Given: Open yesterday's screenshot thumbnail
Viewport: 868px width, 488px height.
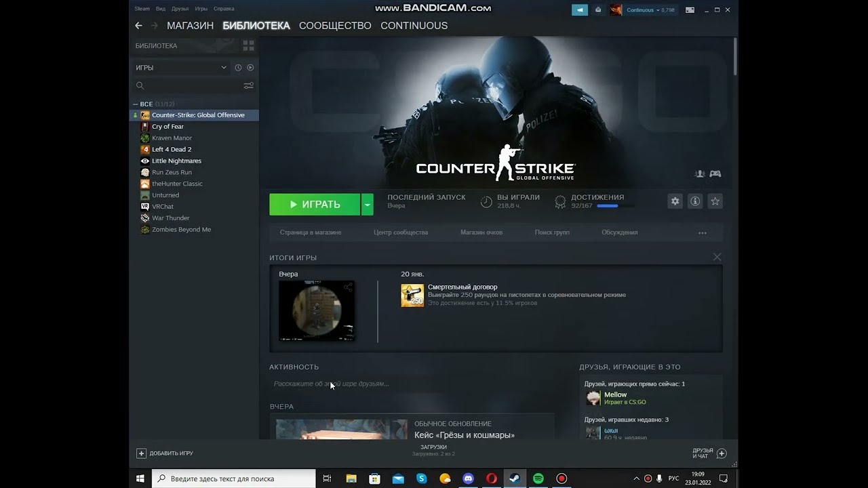Looking at the screenshot, I should click(x=317, y=310).
